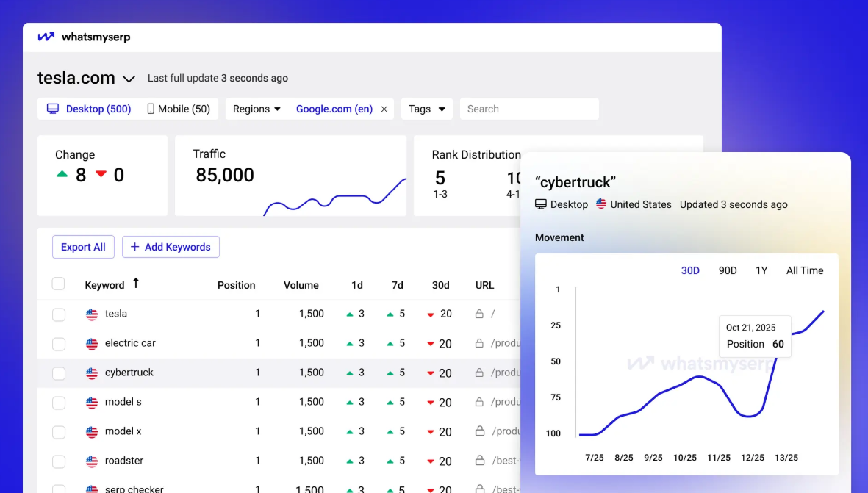Screen dimensions: 868x493
Task: Remove the Google.com (en) region filter
Action: pos(384,109)
